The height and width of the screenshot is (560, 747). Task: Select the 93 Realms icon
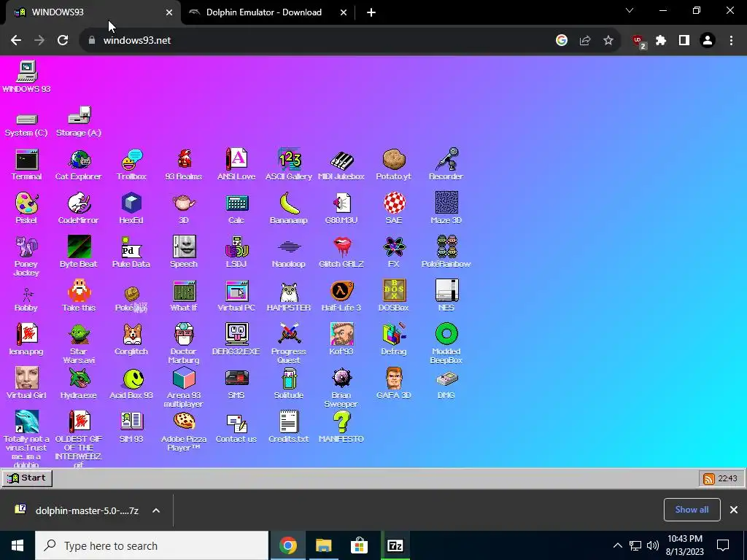click(184, 165)
